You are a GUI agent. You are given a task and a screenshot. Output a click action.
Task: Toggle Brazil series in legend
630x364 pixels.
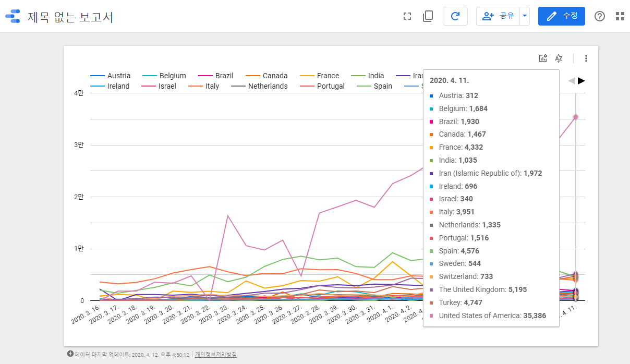(215, 76)
